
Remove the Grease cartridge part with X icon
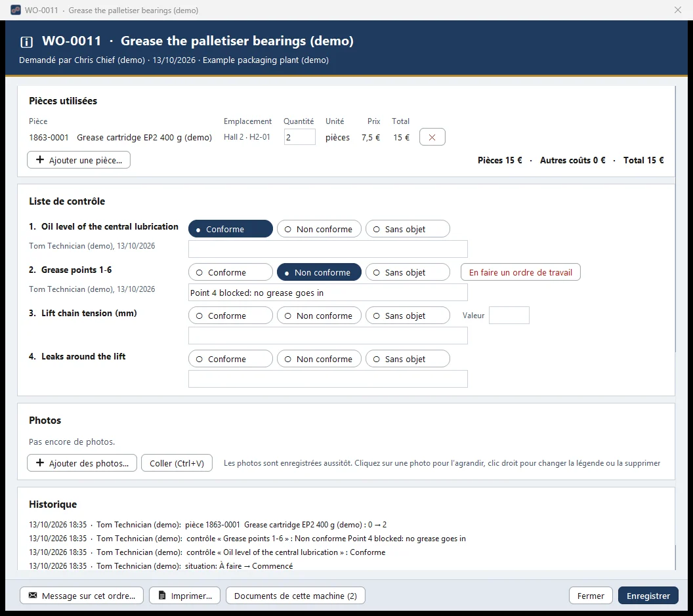[432, 137]
